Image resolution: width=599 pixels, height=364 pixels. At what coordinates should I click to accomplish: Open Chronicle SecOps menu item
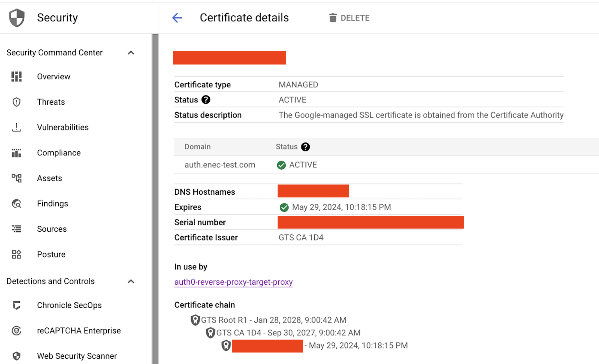(x=69, y=305)
